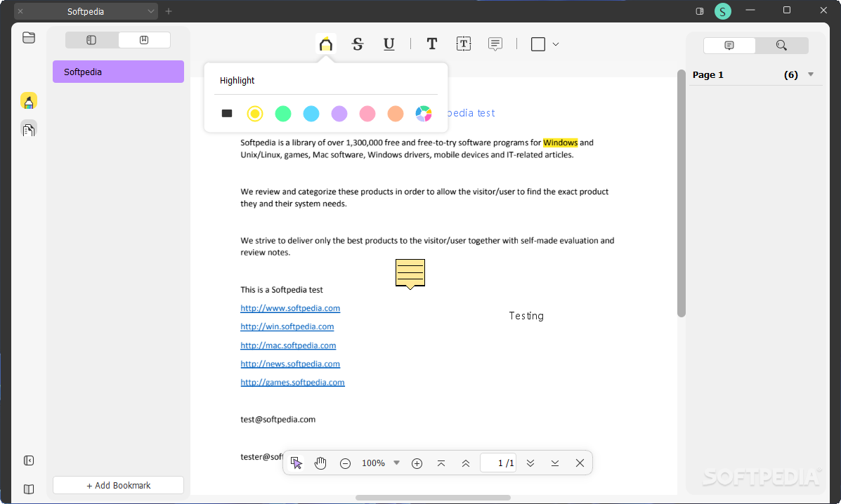
Task: Expand the shape tool dropdown arrow
Action: 556,44
